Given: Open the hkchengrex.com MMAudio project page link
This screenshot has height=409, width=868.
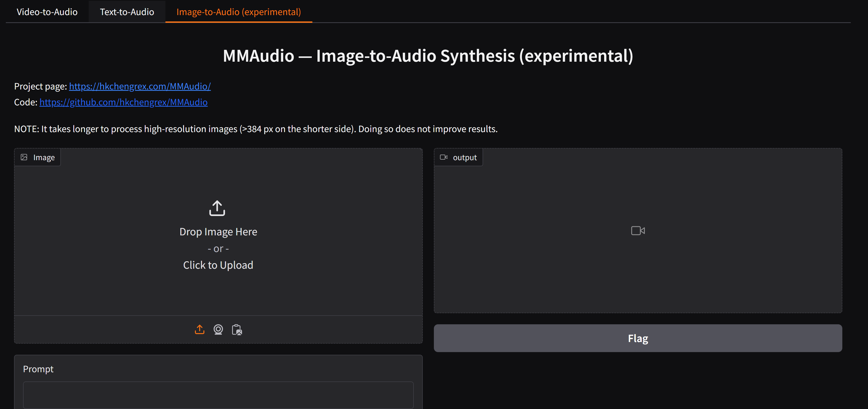Looking at the screenshot, I should tap(140, 86).
